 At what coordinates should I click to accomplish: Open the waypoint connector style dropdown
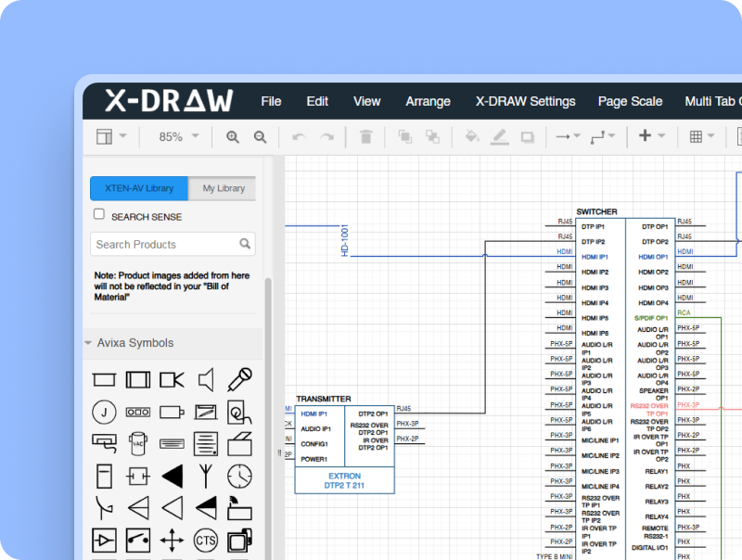tap(603, 136)
